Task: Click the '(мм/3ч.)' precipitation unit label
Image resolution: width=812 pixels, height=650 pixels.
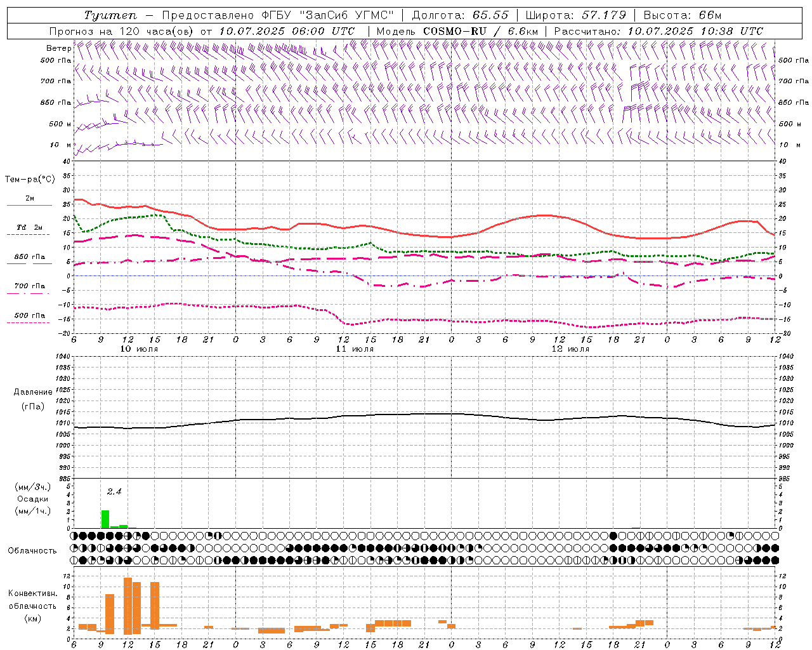Action: tap(33, 487)
